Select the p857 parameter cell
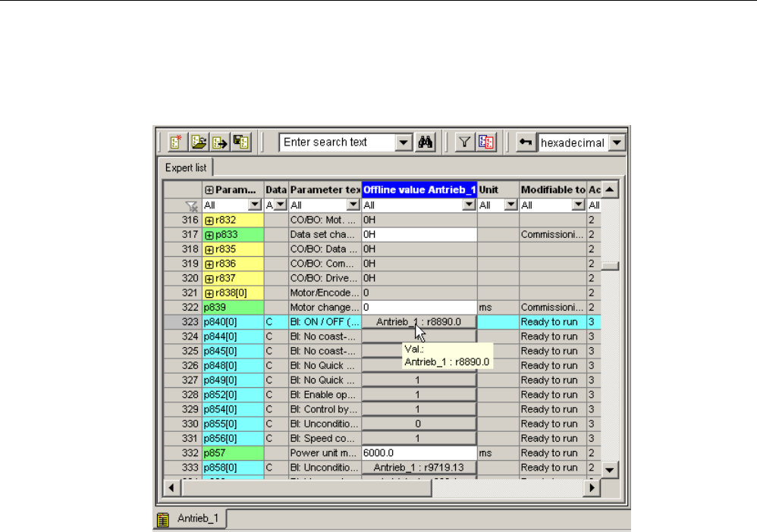The image size is (757, 532). [x=233, y=453]
